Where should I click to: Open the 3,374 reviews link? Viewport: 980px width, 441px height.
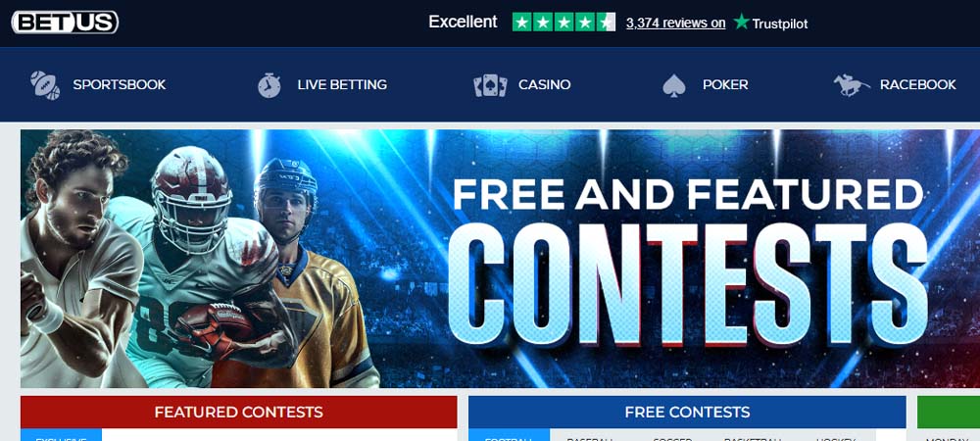click(x=675, y=24)
